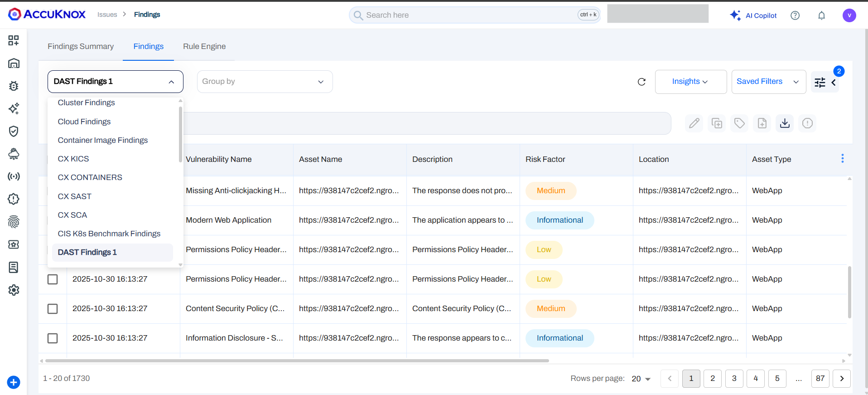868x395 pixels.
Task: Sort by Asset Type column header
Action: tap(772, 159)
